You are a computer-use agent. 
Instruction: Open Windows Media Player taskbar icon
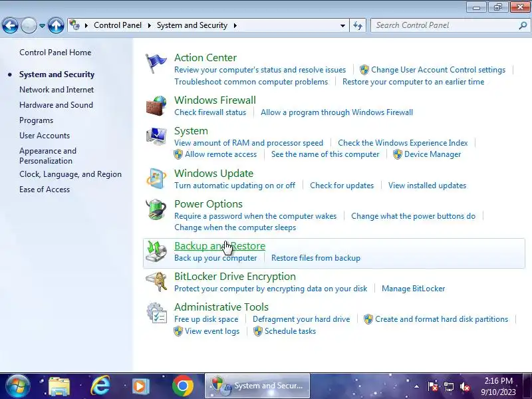(x=140, y=386)
